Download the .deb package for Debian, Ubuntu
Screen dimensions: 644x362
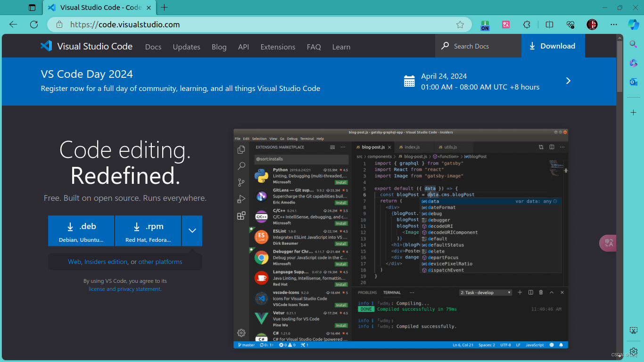coord(81,231)
